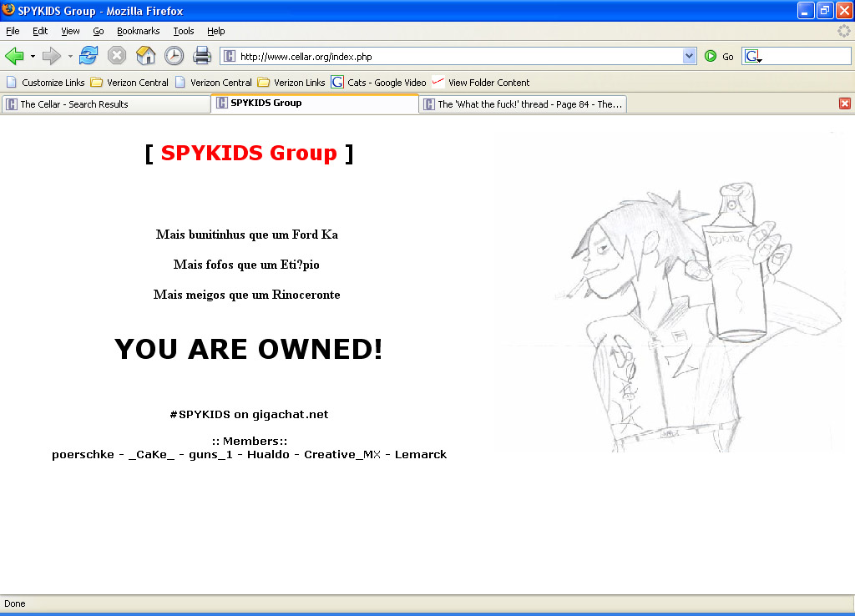Restore down the Firefox window

coord(824,10)
